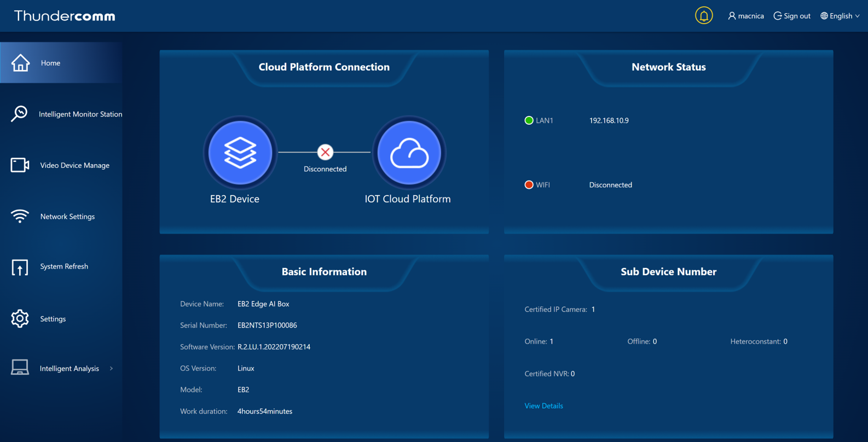Click the macnica username
868x442 pixels.
coord(751,16)
